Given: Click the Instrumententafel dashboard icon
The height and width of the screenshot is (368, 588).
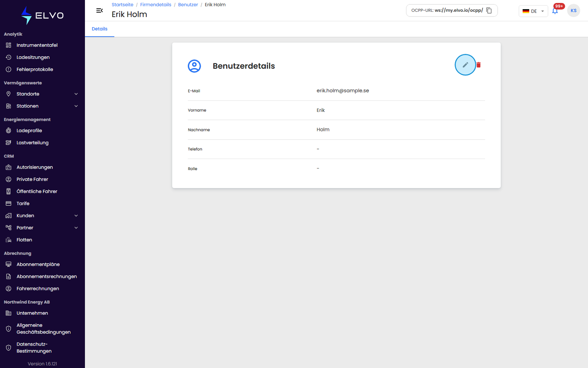Looking at the screenshot, I should [x=8, y=45].
